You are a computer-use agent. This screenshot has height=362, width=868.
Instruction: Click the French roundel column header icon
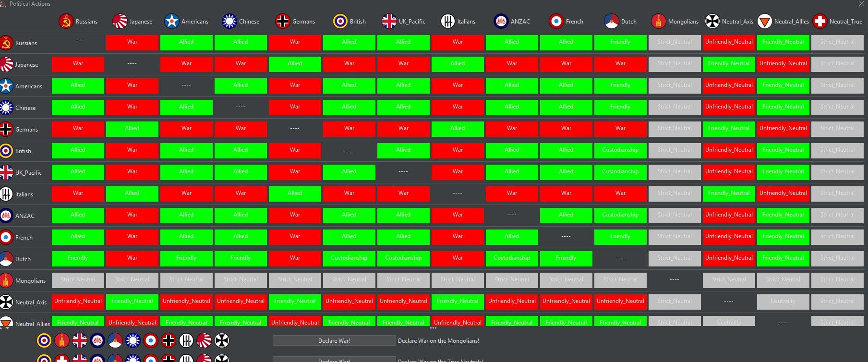click(556, 21)
